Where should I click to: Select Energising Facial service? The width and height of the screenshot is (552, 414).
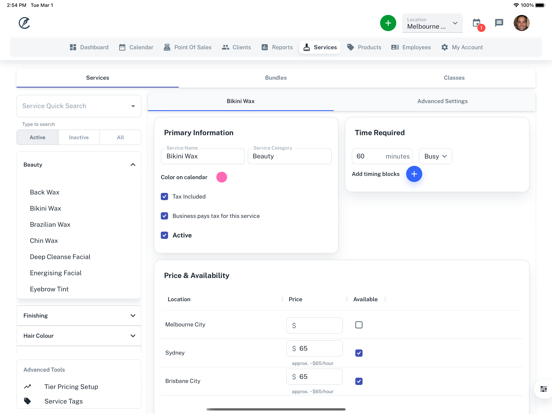click(56, 273)
